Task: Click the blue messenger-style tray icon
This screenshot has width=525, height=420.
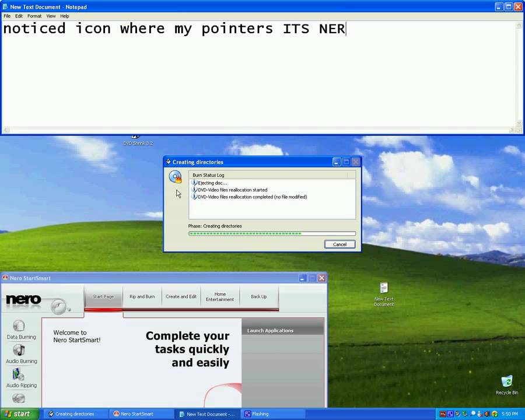Action: (x=450, y=414)
